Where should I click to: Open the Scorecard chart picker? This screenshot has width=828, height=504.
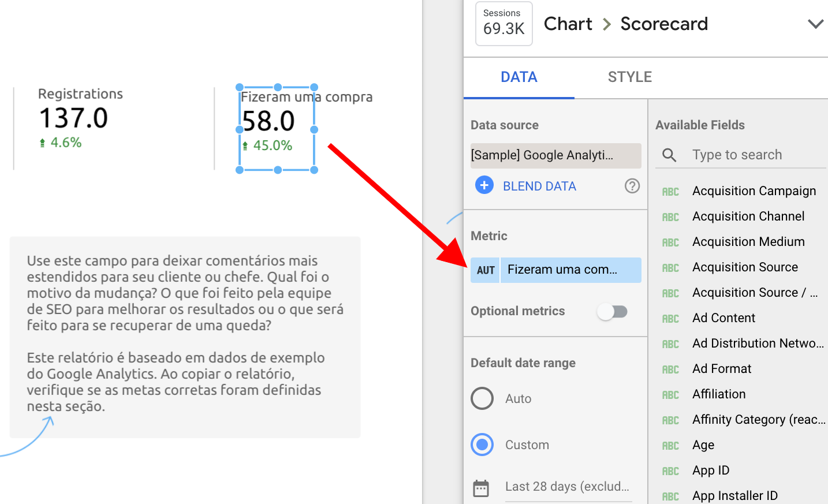[663, 24]
